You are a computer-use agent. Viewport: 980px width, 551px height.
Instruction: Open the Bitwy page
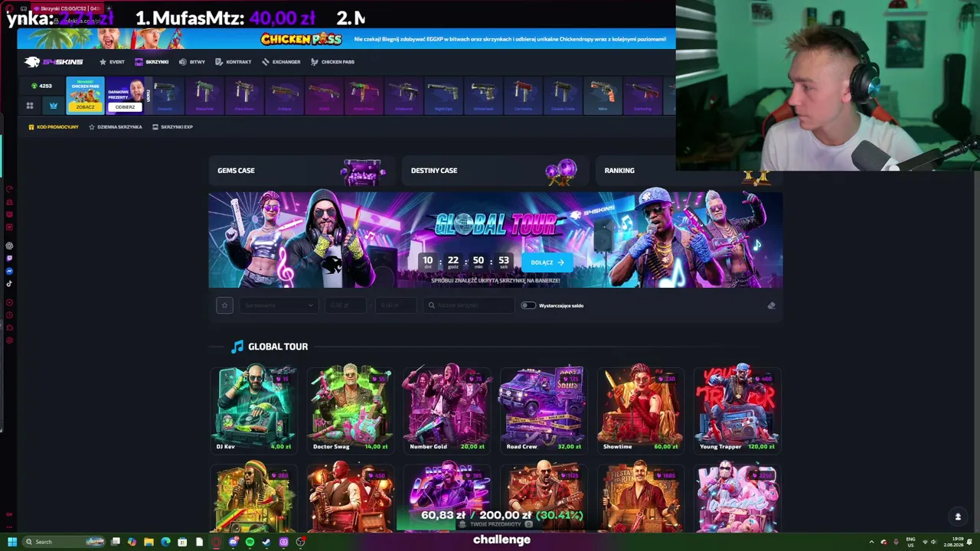pos(192,62)
